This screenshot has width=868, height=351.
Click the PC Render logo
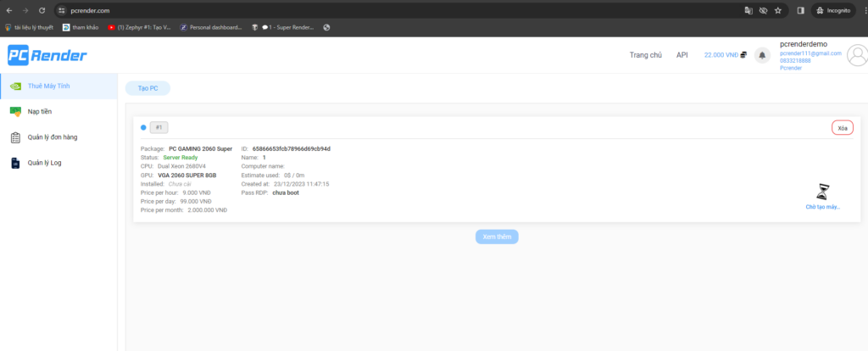pos(47,55)
